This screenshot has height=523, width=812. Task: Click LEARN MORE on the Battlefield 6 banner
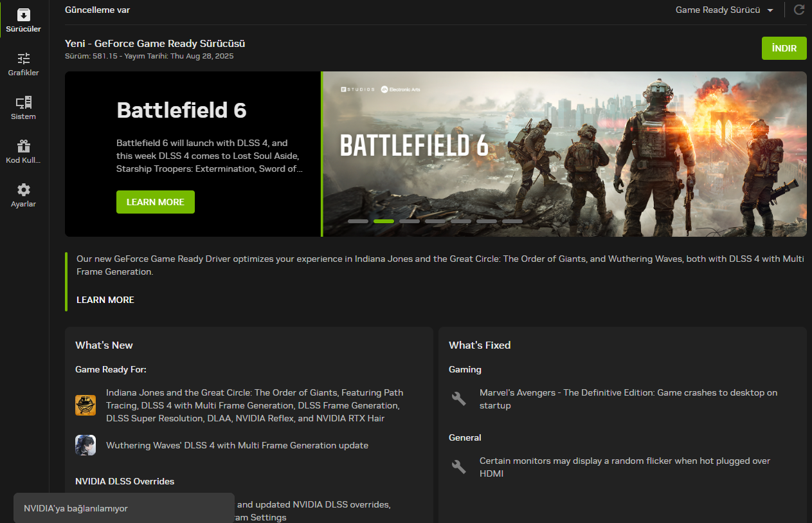[155, 202]
